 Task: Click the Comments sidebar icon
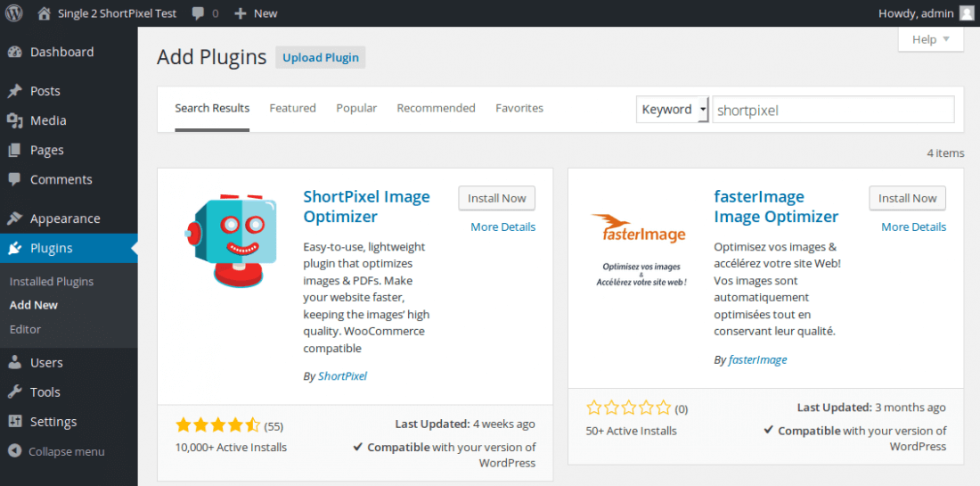click(15, 179)
